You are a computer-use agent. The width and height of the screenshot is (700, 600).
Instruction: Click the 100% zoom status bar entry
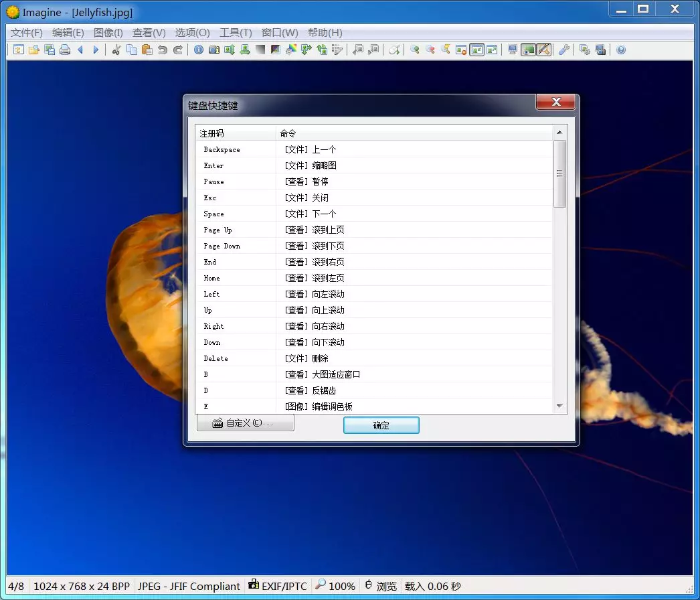point(335,586)
